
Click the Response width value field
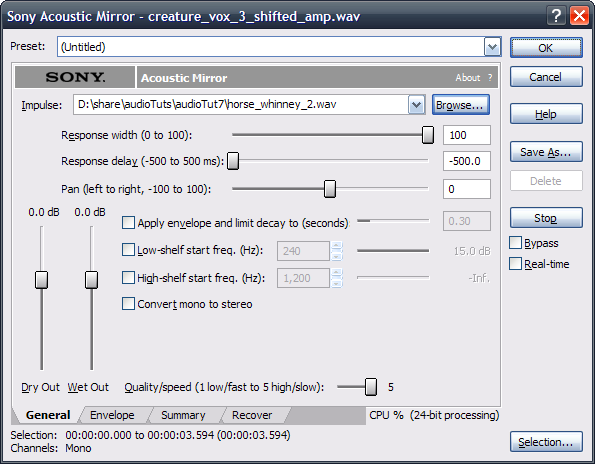point(466,135)
